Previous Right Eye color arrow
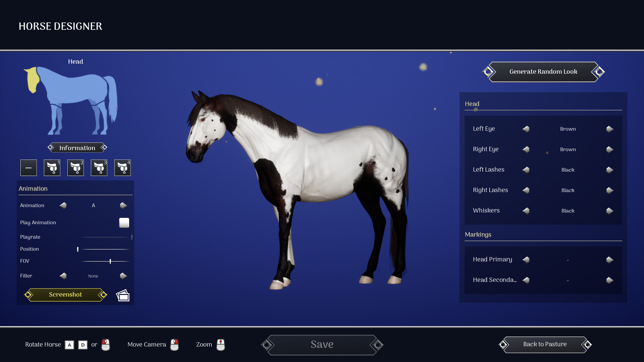This screenshot has width=644, height=362. click(x=526, y=149)
